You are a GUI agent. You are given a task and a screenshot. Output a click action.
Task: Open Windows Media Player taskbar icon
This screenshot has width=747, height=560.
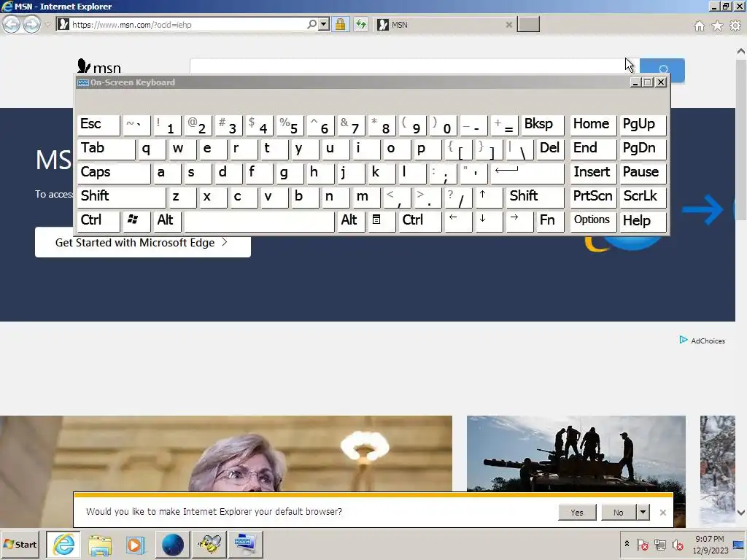(x=136, y=544)
